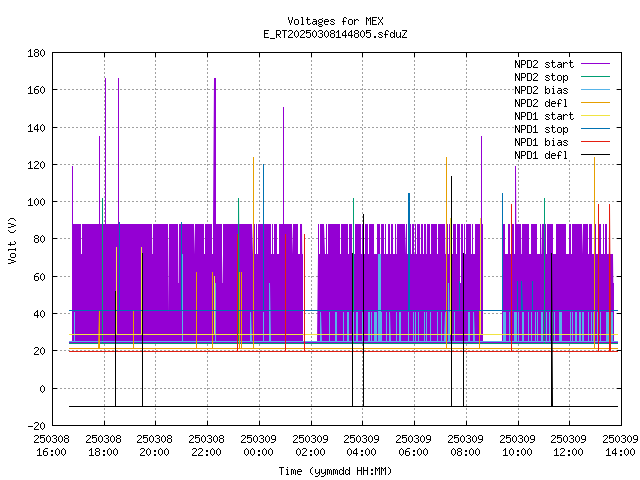Viewport: 640px width, 480px height.
Task: Click the y-axis tick value 60
Action: tap(39, 277)
